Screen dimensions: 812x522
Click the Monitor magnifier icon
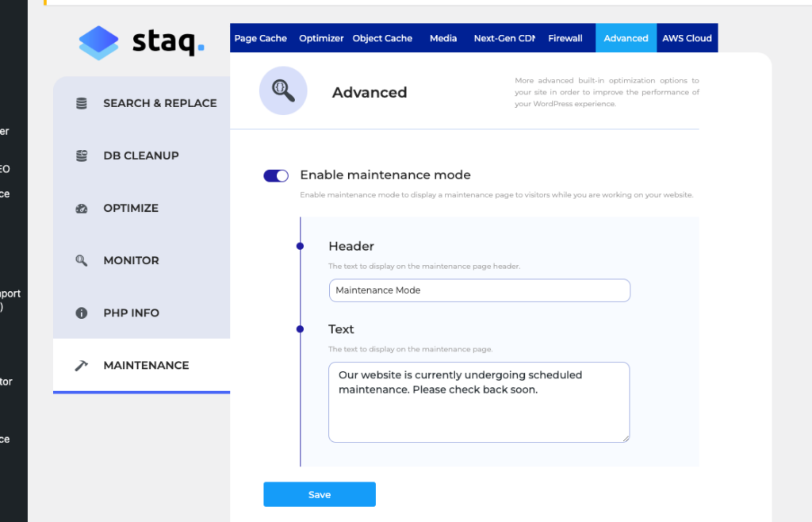coord(81,260)
